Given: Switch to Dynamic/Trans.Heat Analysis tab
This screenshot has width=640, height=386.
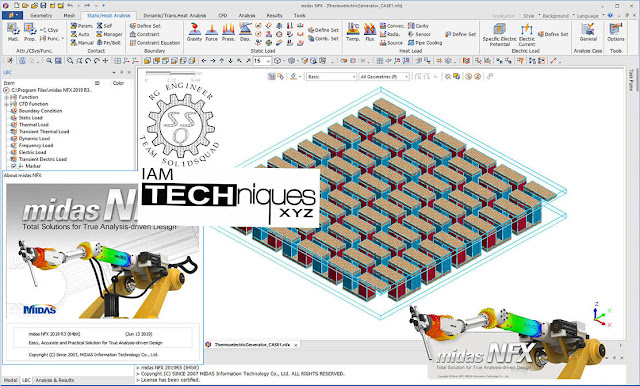Looking at the screenshot, I should click(x=175, y=16).
